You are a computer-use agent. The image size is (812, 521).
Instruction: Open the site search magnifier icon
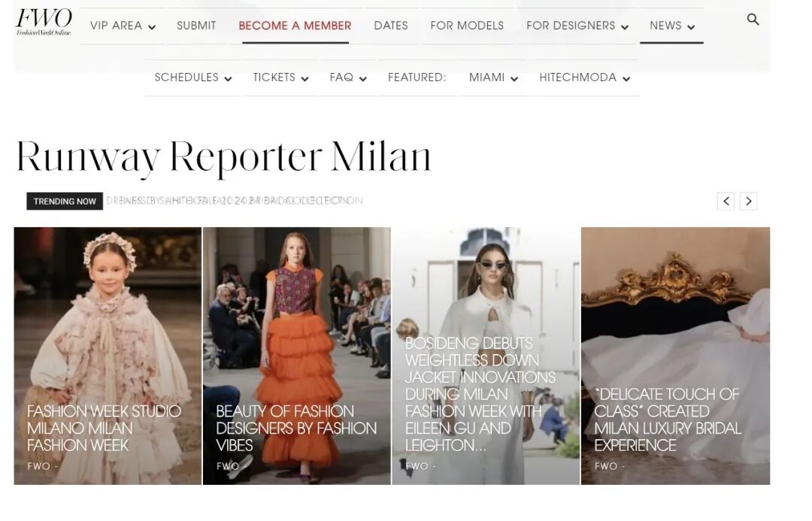tap(753, 20)
